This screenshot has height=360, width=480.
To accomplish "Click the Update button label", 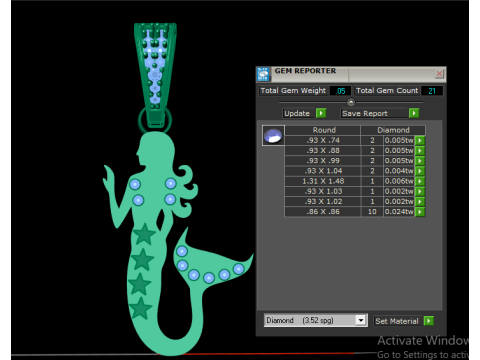I will 297,113.
